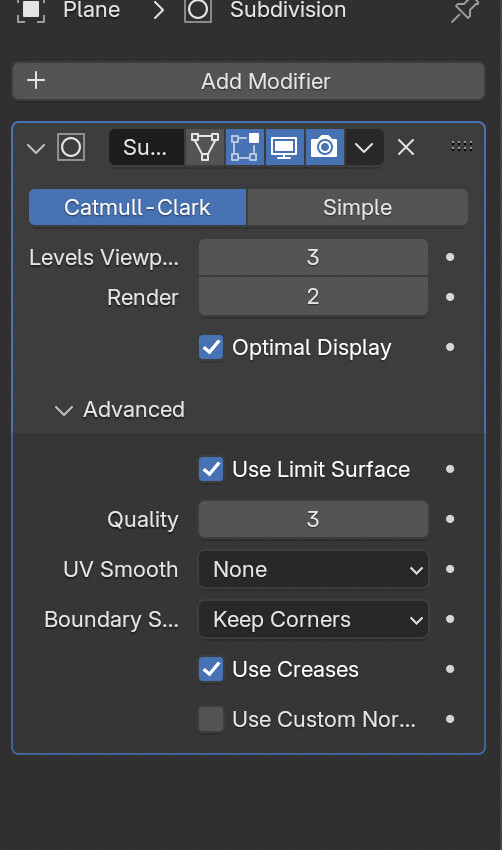Viewport: 502px width, 850px height.
Task: Enable Use Custom Normals checkbox
Action: click(x=211, y=719)
